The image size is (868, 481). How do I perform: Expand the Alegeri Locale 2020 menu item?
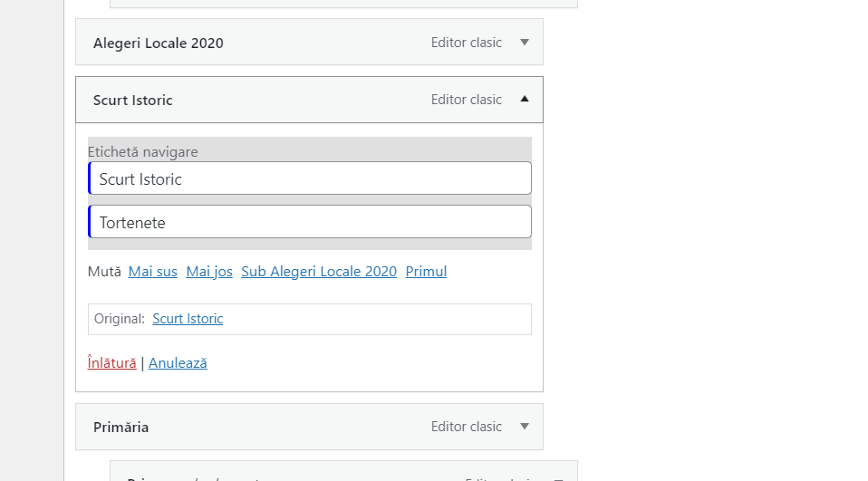coord(525,43)
